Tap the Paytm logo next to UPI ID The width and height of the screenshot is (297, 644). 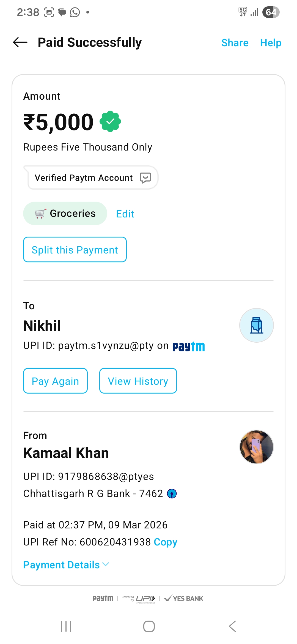click(189, 346)
